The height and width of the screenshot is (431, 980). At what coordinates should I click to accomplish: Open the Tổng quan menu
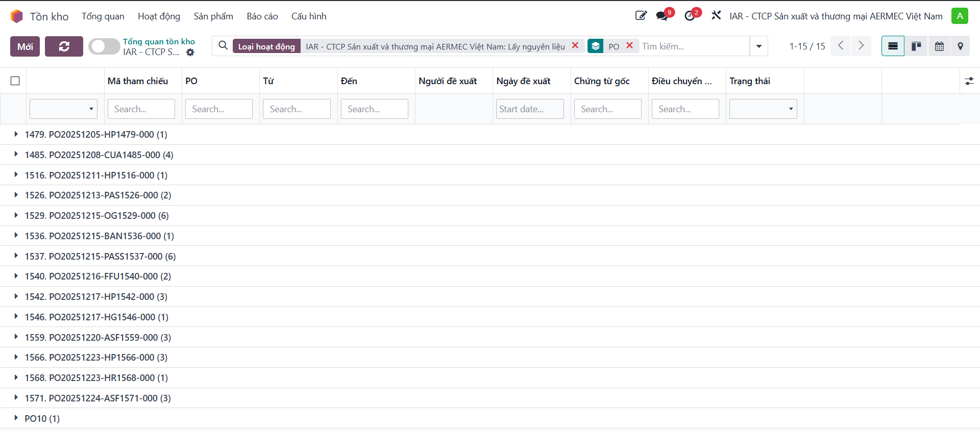(103, 16)
